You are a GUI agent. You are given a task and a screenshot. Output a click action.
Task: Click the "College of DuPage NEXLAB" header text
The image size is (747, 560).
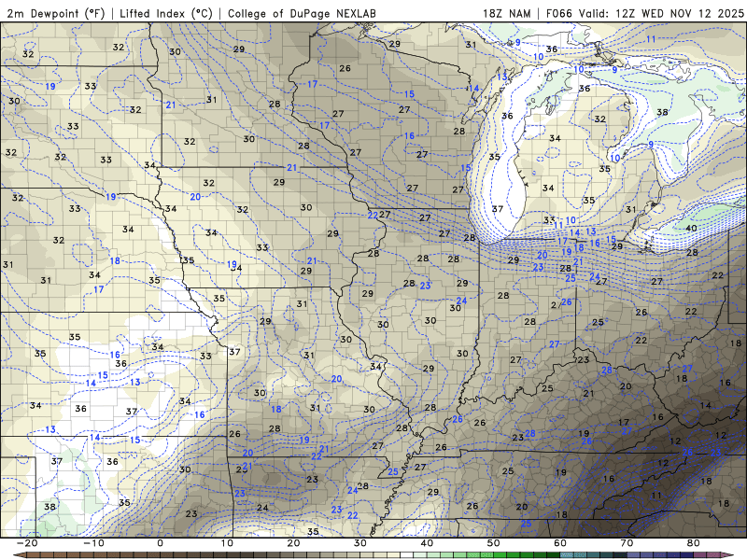[302, 13]
